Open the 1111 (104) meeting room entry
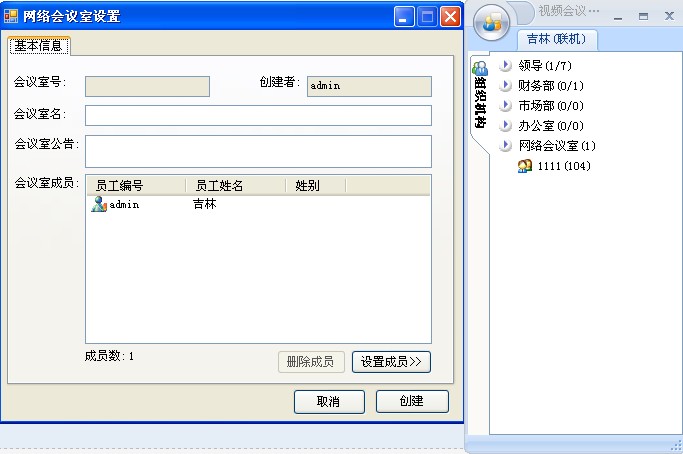 (564, 166)
